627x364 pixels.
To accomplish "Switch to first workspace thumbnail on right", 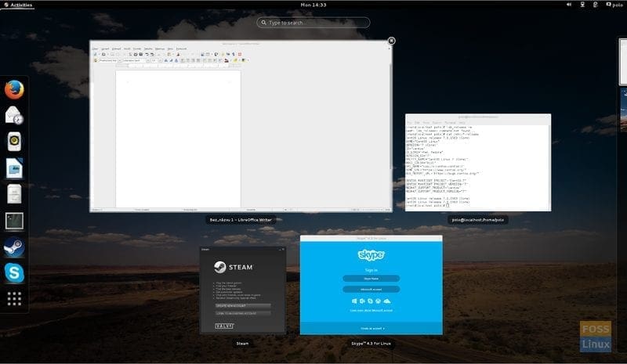I will tap(622, 62).
